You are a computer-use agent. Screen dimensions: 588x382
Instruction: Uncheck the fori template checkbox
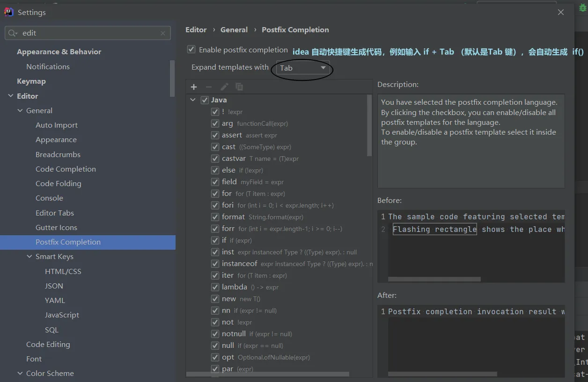click(x=215, y=205)
